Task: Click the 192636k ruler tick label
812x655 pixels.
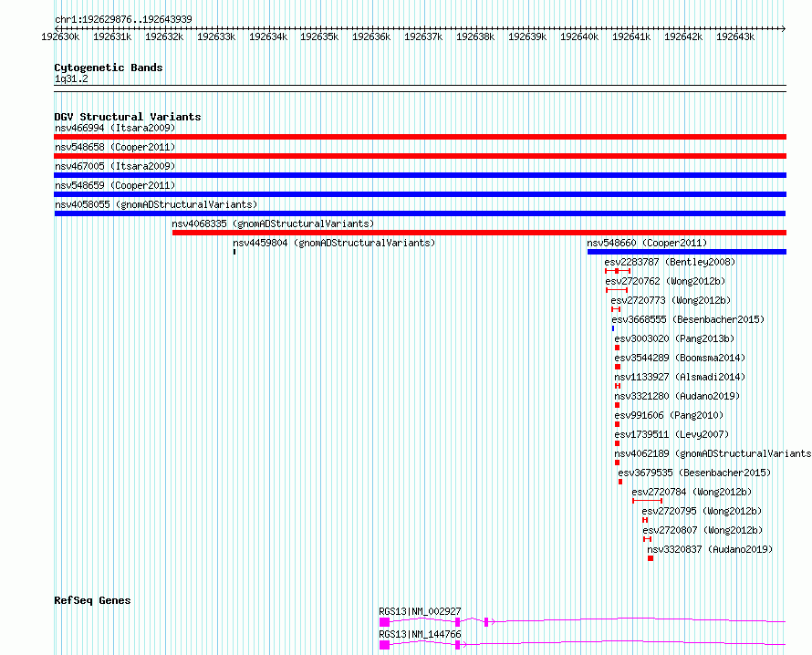Action: (x=371, y=36)
